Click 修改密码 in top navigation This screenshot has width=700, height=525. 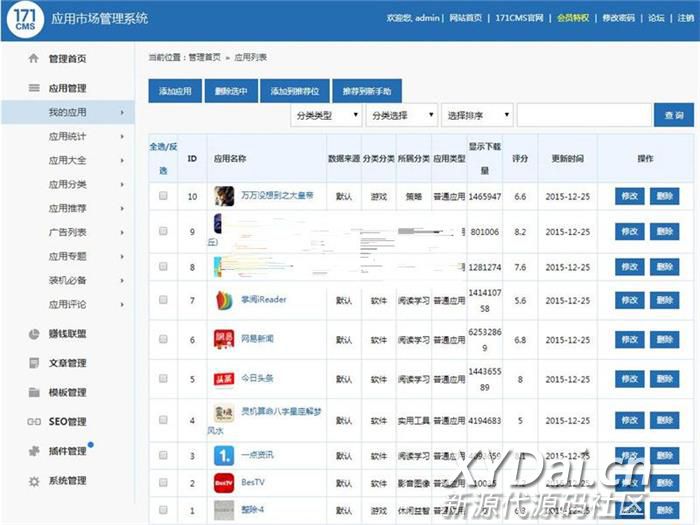[x=619, y=18]
